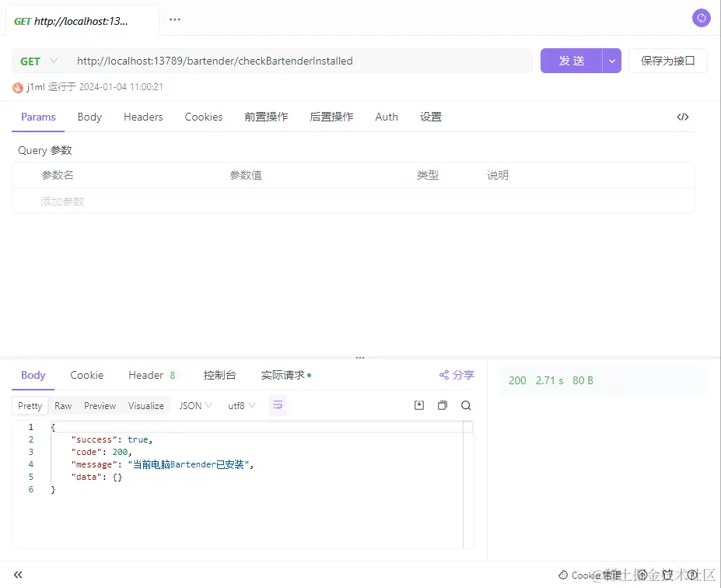Screen dimensions: 721x588
Task: Click the "data": {} line
Action: click(96, 477)
